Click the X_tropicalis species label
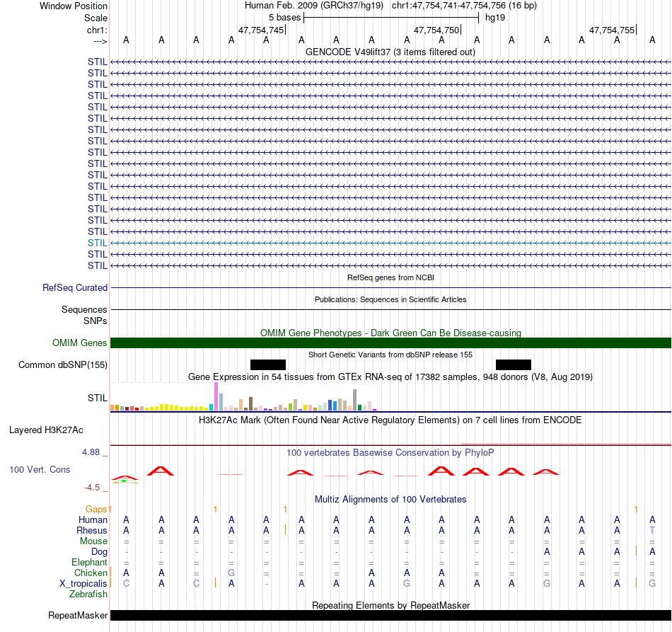The image size is (672, 632). click(x=83, y=584)
